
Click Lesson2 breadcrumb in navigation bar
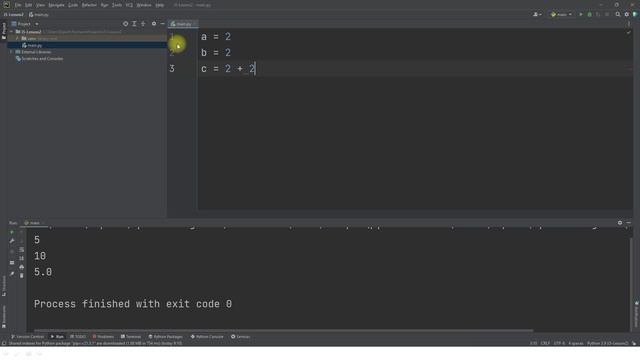tap(13, 15)
